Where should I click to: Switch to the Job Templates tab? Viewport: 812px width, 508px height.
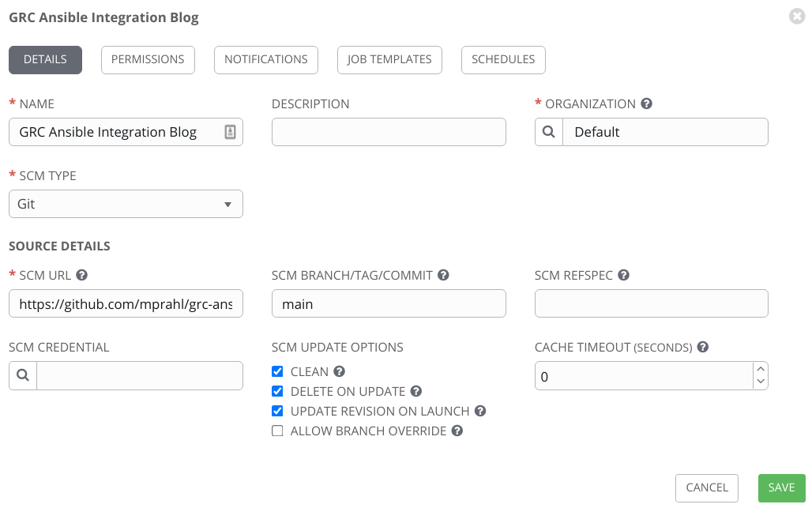[x=389, y=58]
